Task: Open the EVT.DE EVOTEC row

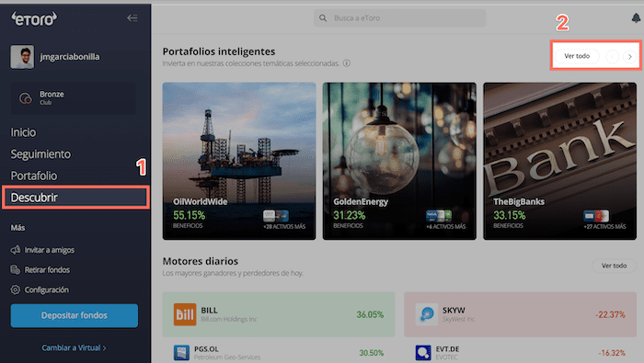Action: [521, 353]
